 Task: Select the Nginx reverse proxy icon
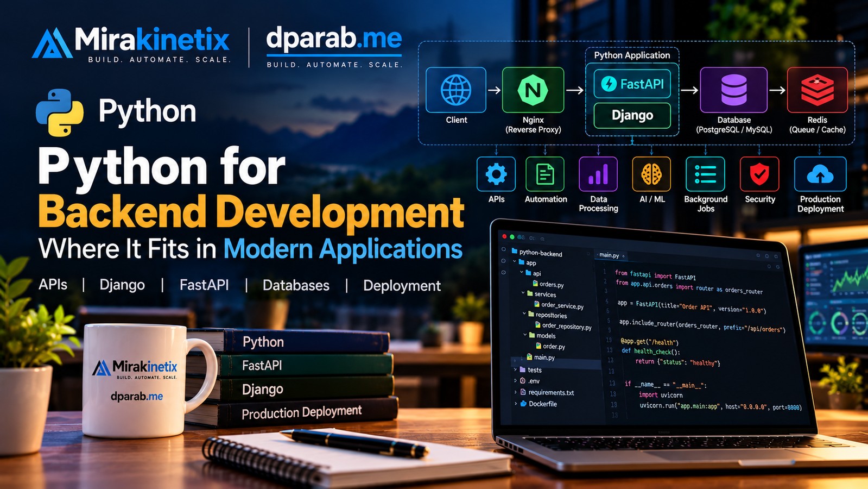(533, 90)
